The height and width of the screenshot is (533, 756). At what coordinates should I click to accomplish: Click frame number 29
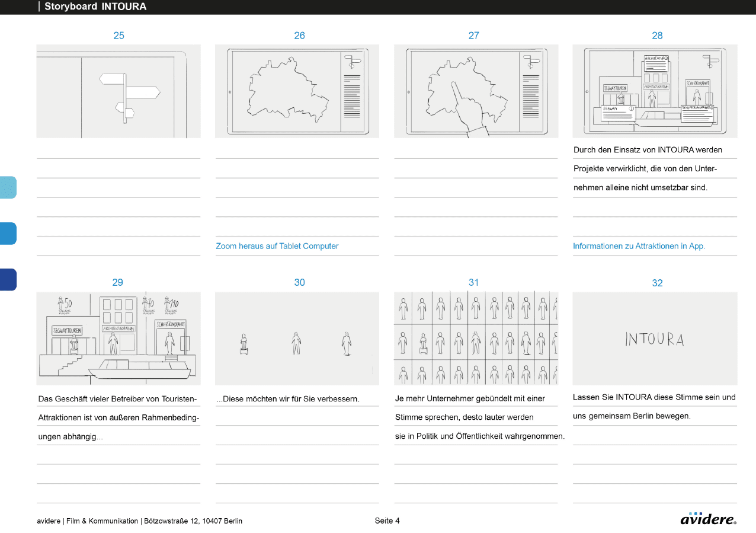118,282
